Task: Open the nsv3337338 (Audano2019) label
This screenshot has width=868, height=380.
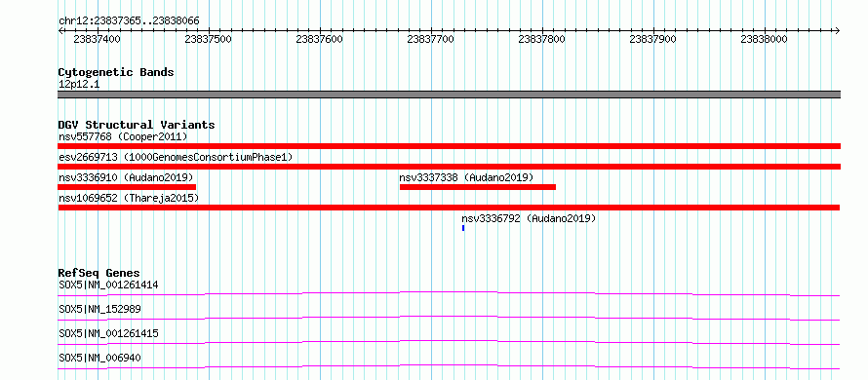Action: pos(466,177)
